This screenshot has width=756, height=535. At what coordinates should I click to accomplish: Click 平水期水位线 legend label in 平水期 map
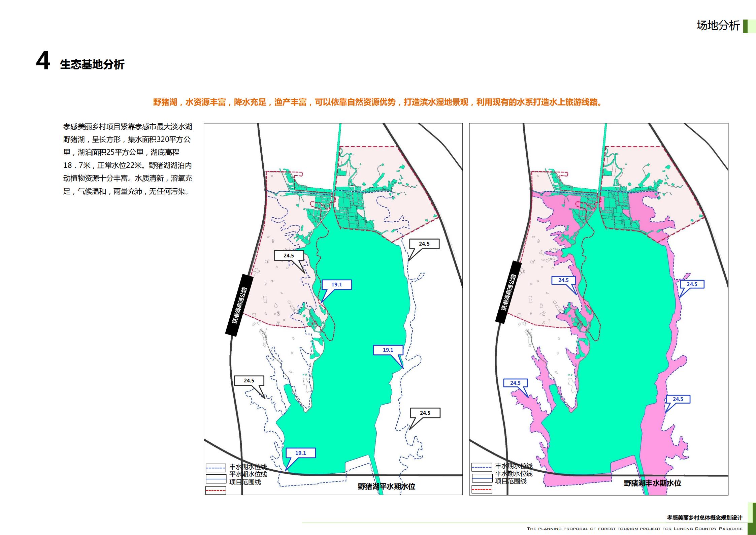248,474
